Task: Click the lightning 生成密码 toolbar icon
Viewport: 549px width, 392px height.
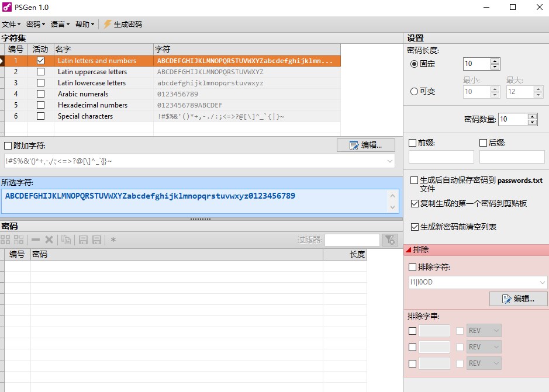Action: pyautogui.click(x=106, y=24)
